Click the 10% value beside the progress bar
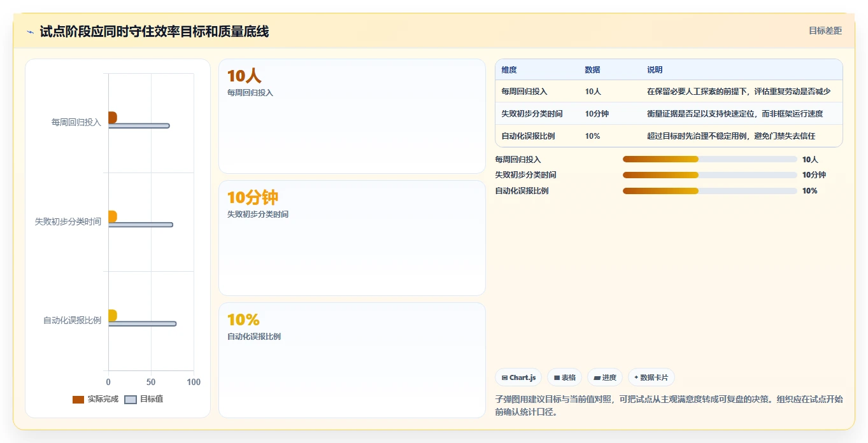Screen dimensions: 868x443 tap(809, 191)
